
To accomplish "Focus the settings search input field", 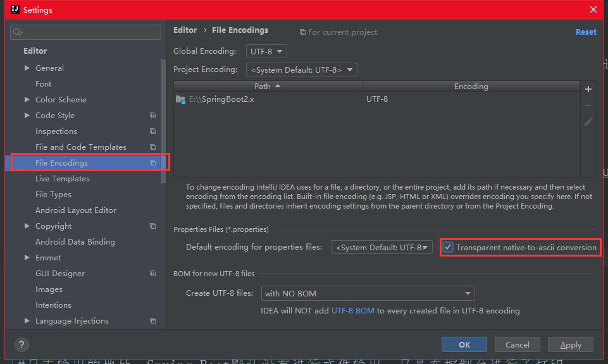I will [85, 32].
